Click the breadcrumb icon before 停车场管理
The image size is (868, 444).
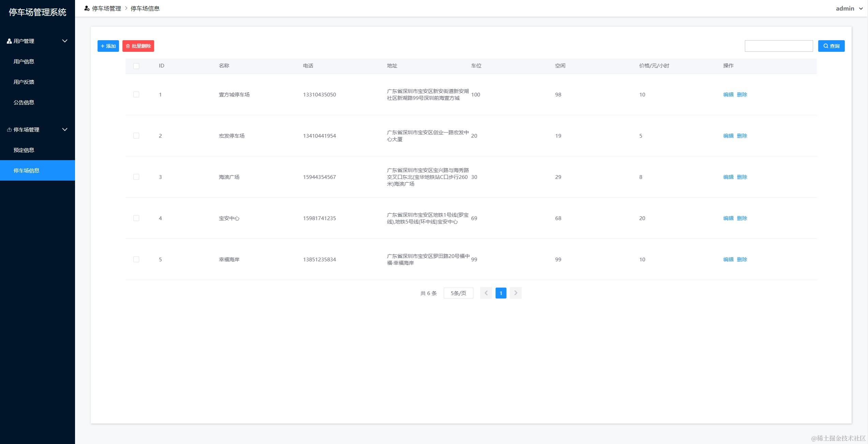pos(87,8)
